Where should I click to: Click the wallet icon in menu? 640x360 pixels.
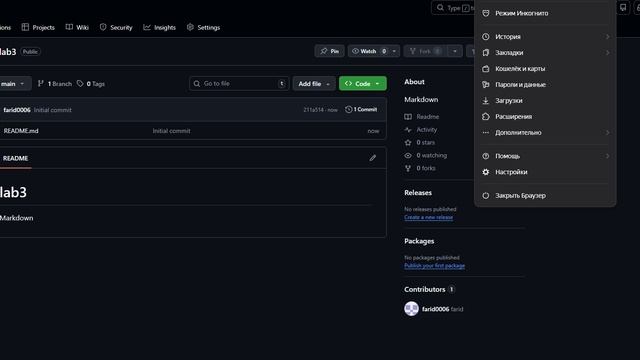tap(486, 69)
